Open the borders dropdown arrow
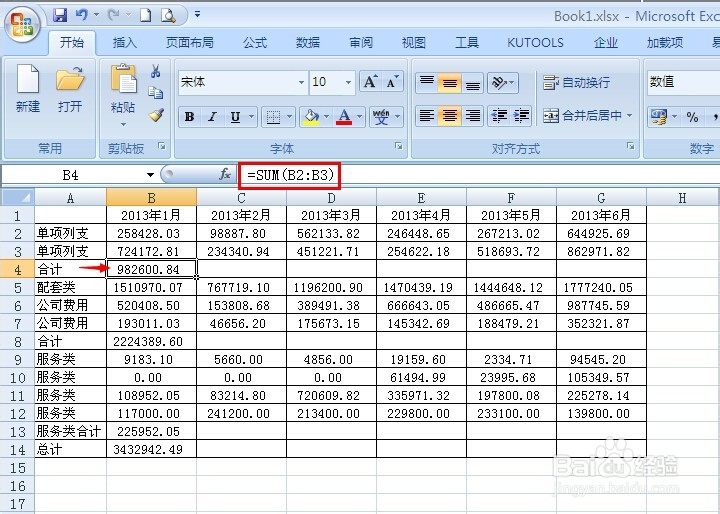Screen dimensions: 720x514 289,117
